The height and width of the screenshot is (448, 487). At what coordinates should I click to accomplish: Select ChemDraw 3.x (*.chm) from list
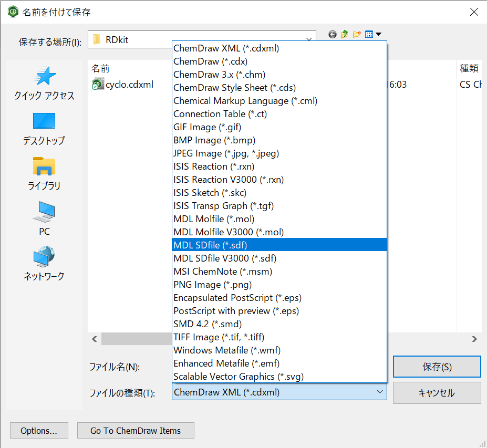279,75
